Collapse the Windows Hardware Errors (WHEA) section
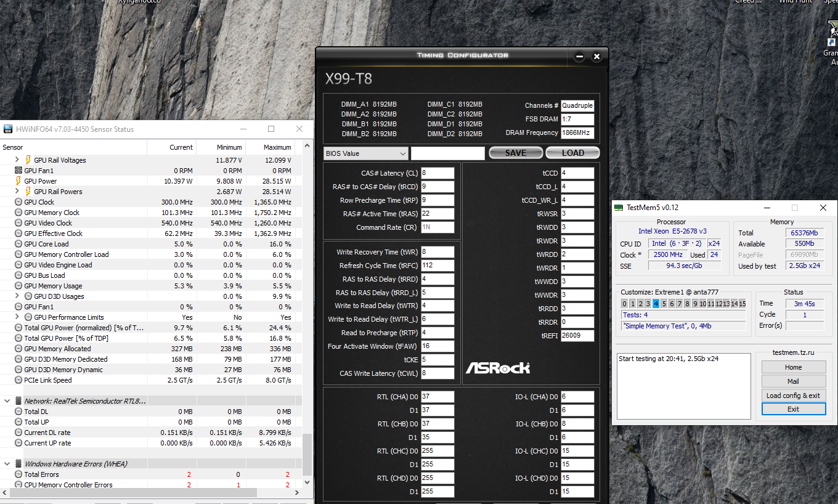 coord(7,464)
